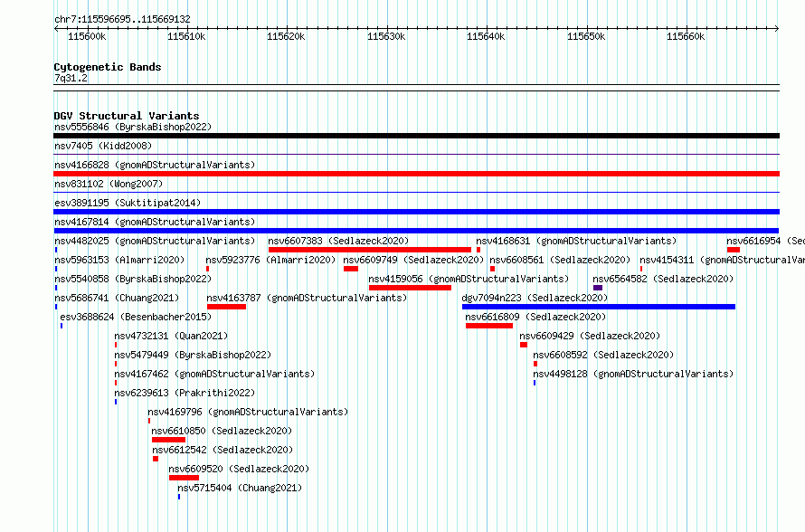Select the blue esv3891195 variant bar
Screen dimensions: 805x532
click(416, 212)
